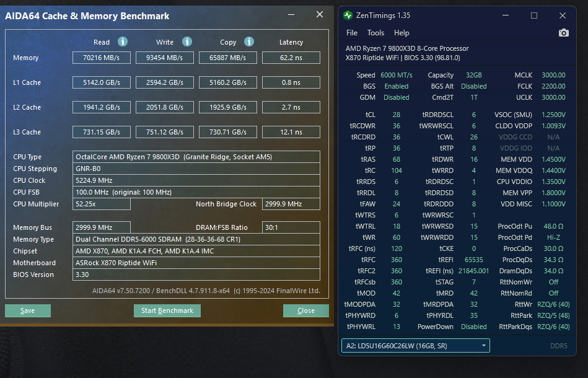588x378 pixels.
Task: Click the North Bridge Clock 2999.9 MHz field
Action: (291, 204)
